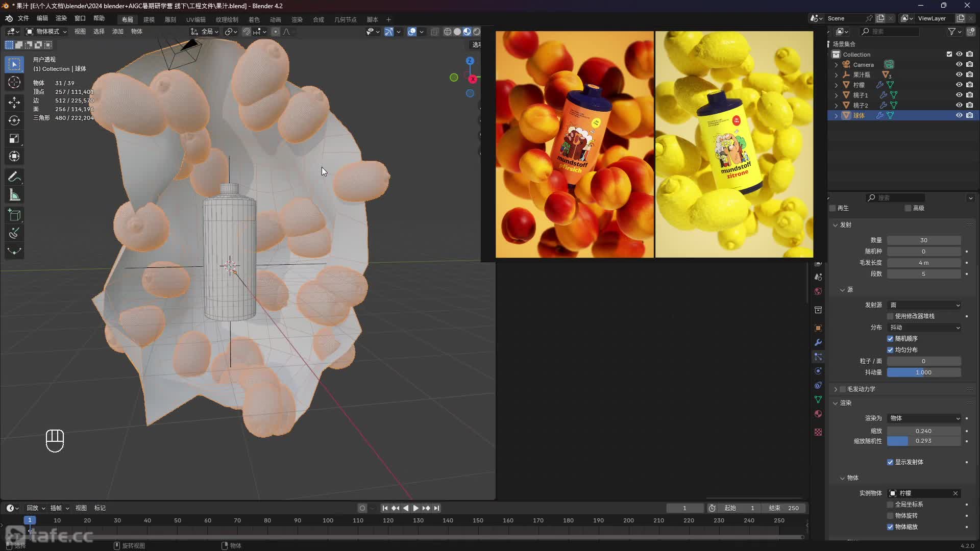Image resolution: width=980 pixels, height=551 pixels.
Task: Open the Physics properties tab
Action: [818, 371]
